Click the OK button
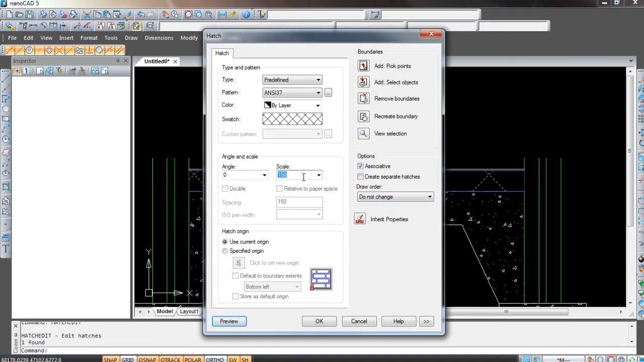Screen dimensions: 644x362 coord(319,321)
